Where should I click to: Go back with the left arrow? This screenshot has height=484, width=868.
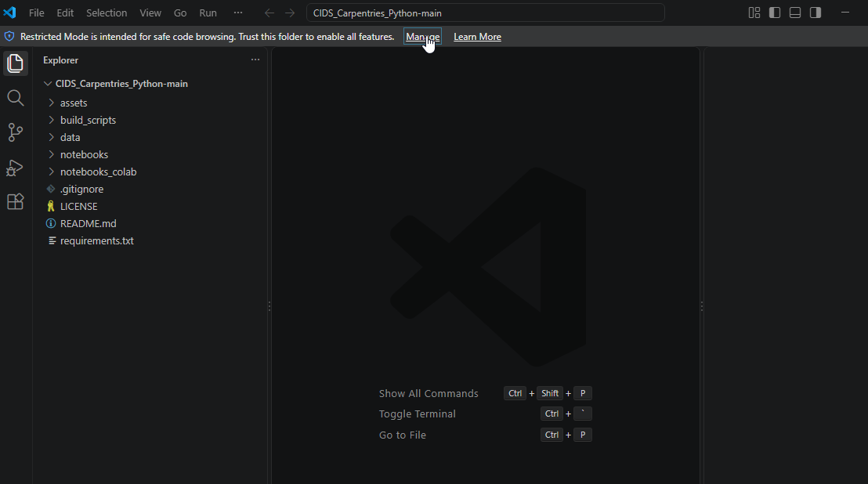[x=269, y=13]
